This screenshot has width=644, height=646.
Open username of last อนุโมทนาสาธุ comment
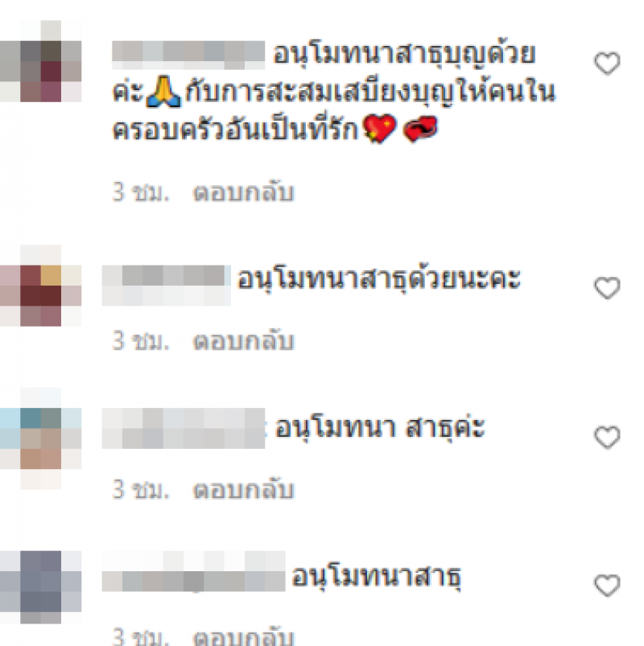pos(194,571)
